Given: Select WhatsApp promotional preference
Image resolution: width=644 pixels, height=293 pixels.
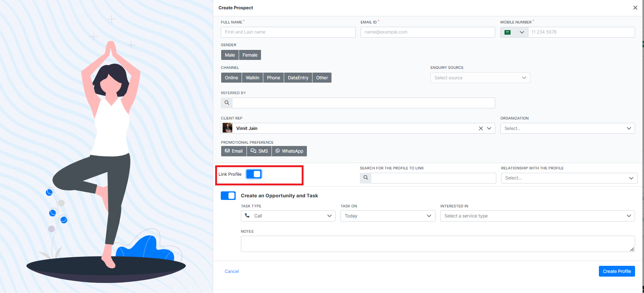Looking at the screenshot, I should click(289, 151).
